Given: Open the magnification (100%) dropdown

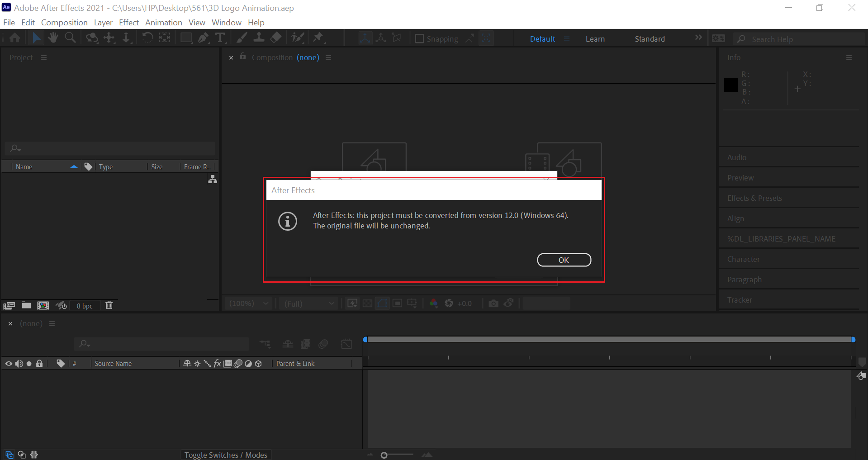Looking at the screenshot, I should point(249,304).
